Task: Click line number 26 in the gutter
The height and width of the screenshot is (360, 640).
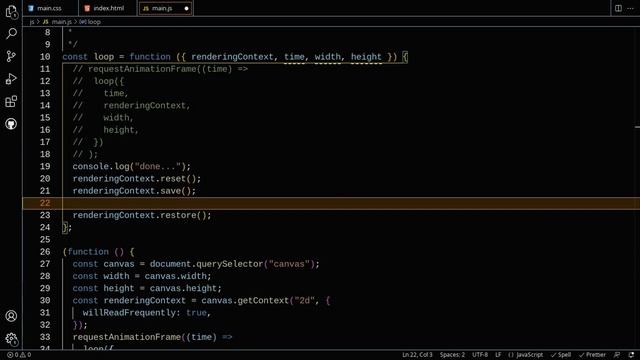Action: click(45, 252)
